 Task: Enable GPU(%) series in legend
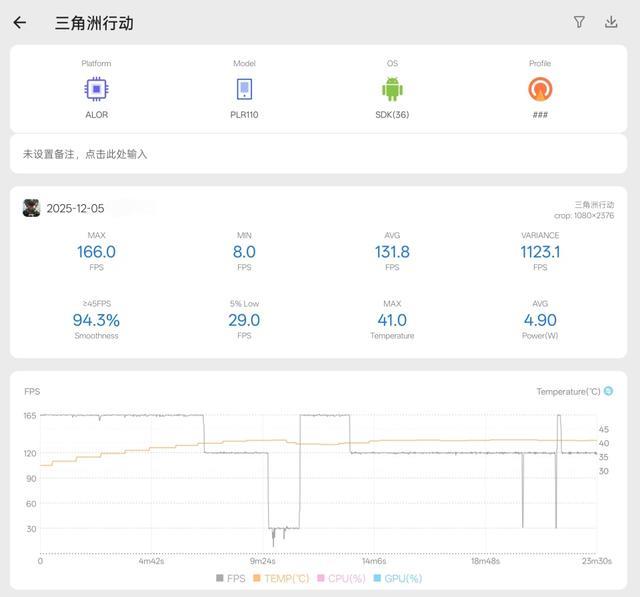(x=397, y=578)
